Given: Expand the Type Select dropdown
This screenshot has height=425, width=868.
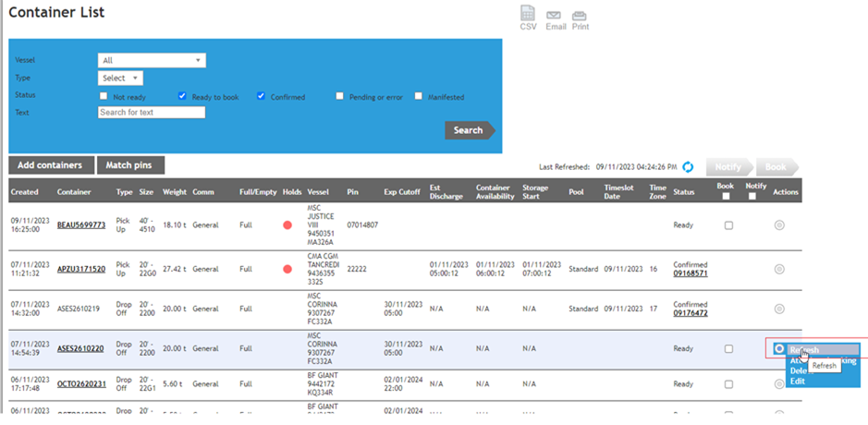Looking at the screenshot, I should click(x=120, y=79).
